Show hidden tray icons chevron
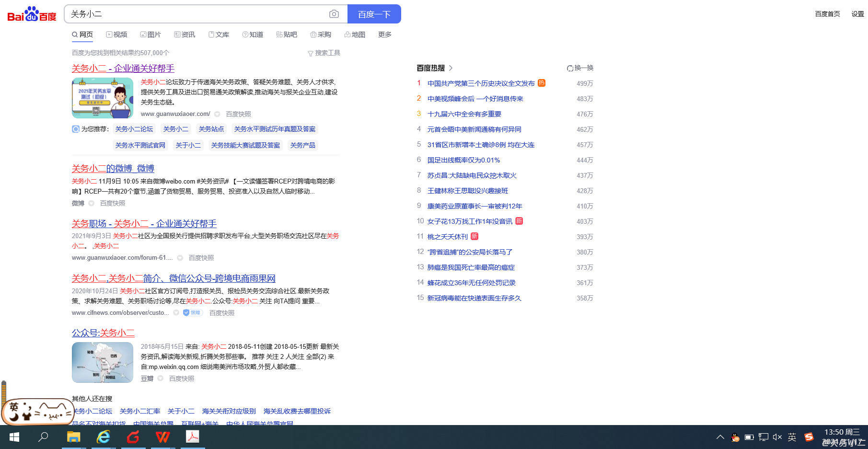Viewport: 868px width, 449px height. (720, 437)
